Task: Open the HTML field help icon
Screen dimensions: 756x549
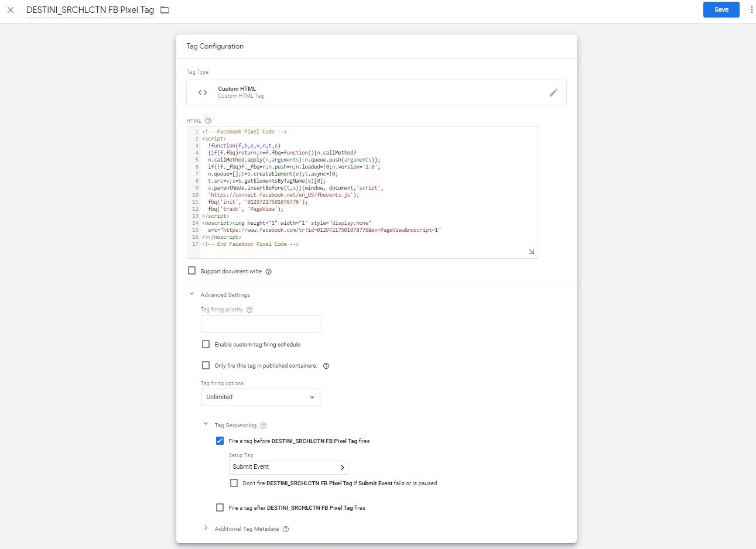Action: 208,121
